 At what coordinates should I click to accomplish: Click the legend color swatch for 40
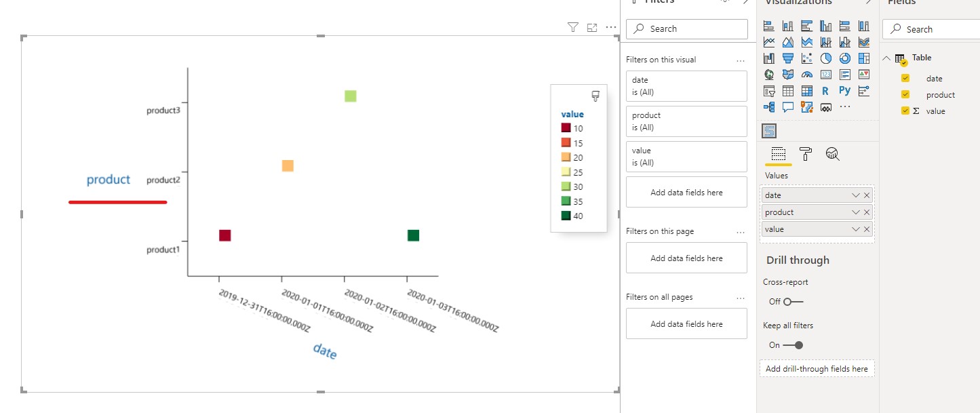tap(566, 216)
